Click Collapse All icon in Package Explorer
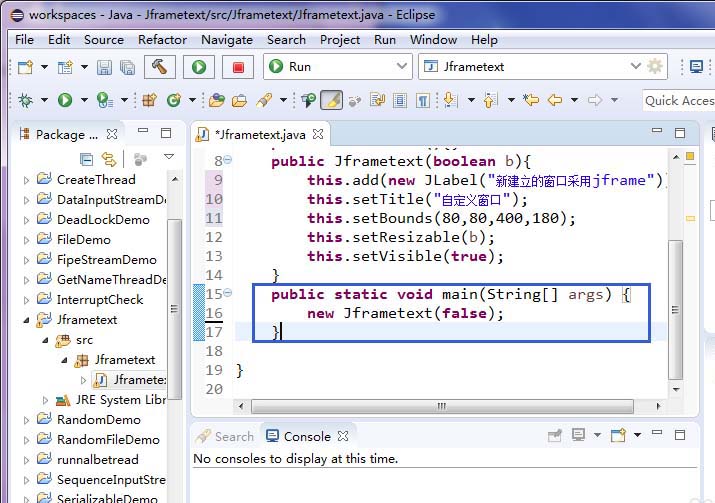Image resolution: width=715 pixels, height=503 pixels. tap(87, 158)
